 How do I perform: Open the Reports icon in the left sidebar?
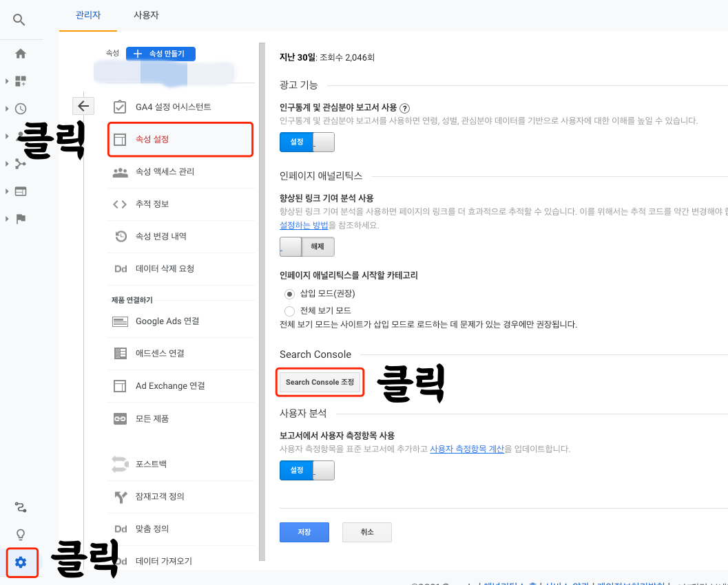tap(20, 81)
